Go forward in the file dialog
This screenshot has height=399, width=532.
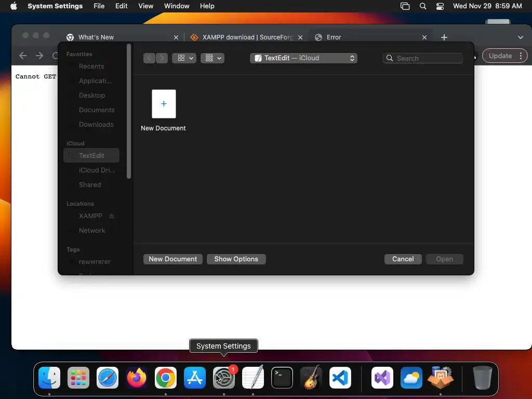[162, 58]
